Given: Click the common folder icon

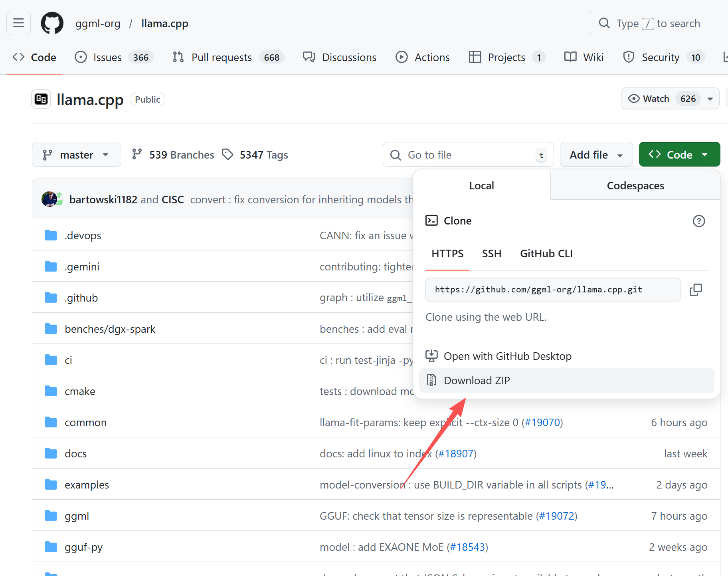Looking at the screenshot, I should tap(51, 422).
